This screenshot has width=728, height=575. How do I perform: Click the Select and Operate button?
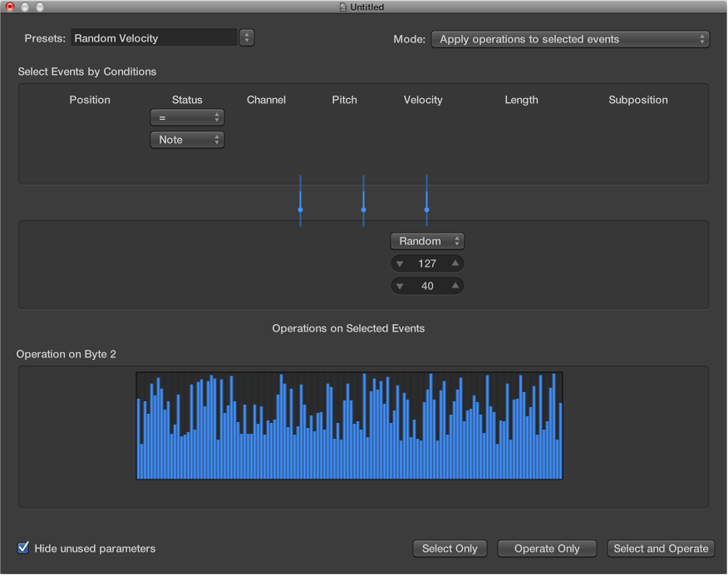pyautogui.click(x=661, y=548)
